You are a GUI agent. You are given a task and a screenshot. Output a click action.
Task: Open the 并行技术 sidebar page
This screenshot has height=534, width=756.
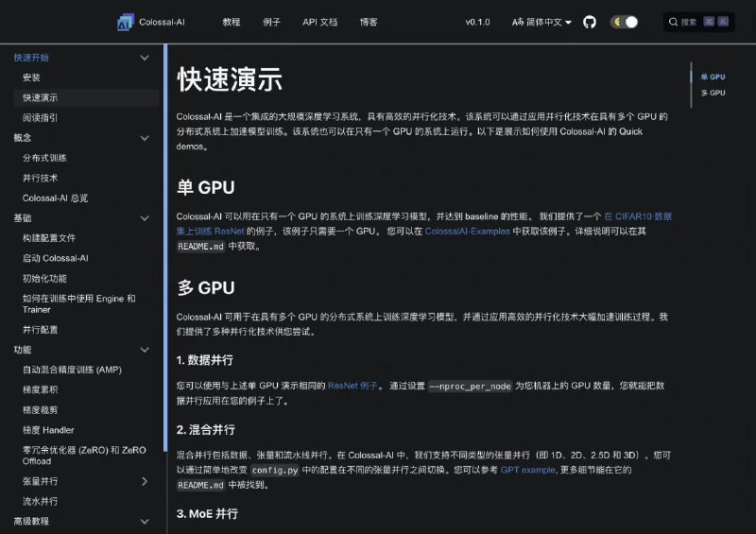pos(40,178)
